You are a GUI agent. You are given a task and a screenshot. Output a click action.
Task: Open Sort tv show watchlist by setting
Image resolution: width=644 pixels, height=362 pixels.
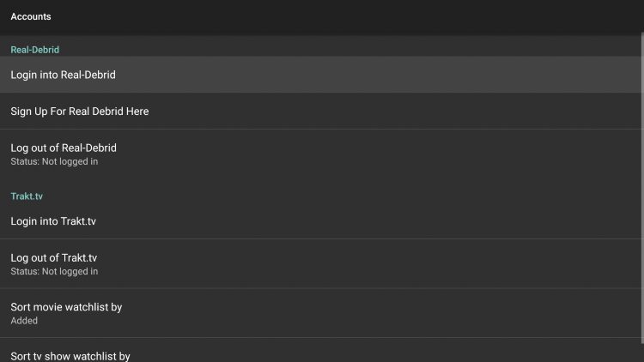click(x=320, y=351)
